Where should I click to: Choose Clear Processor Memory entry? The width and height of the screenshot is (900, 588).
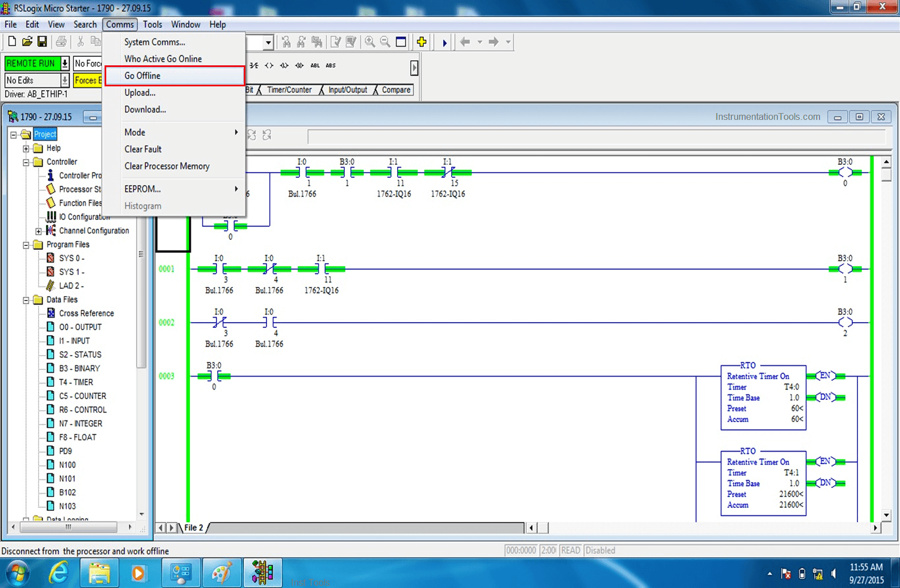pyautogui.click(x=175, y=166)
